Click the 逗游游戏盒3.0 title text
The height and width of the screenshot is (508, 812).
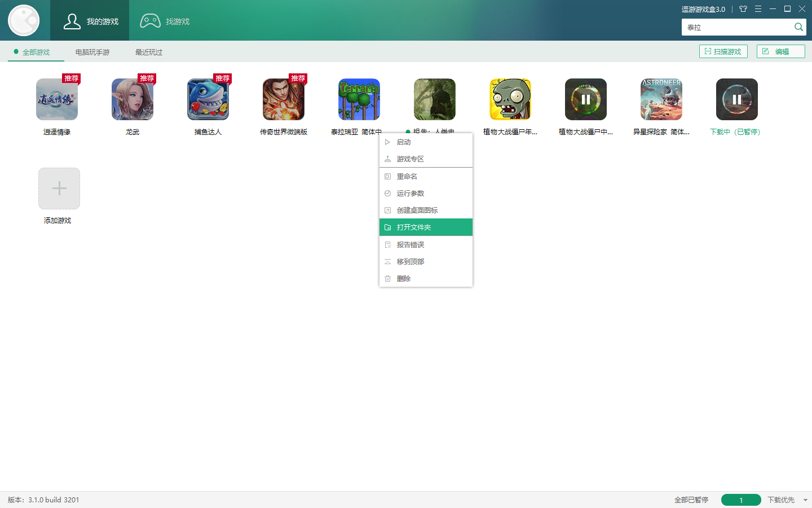(x=703, y=9)
